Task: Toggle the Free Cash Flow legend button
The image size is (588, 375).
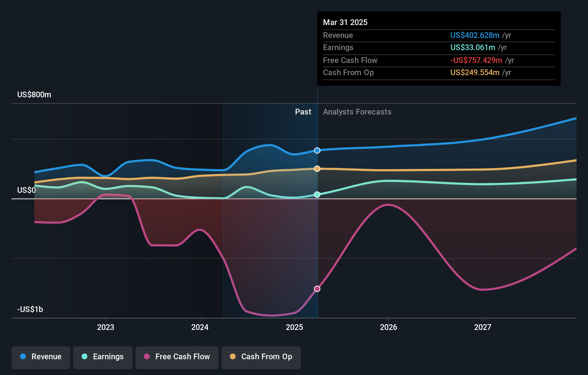Action: [x=177, y=357]
